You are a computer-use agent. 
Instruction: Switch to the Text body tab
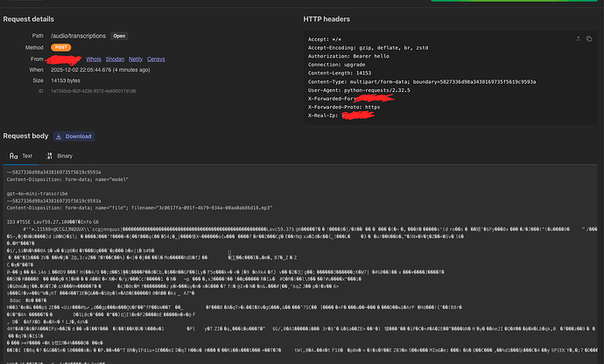click(21, 156)
